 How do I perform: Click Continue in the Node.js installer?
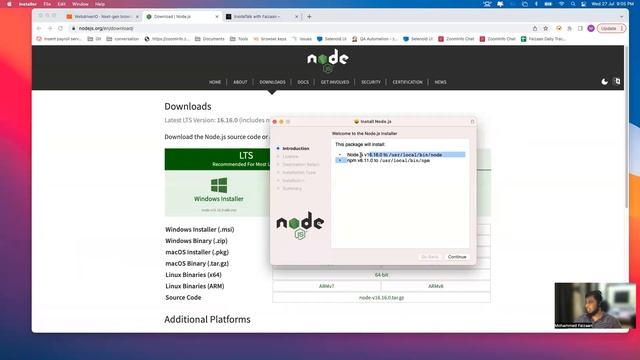point(457,257)
